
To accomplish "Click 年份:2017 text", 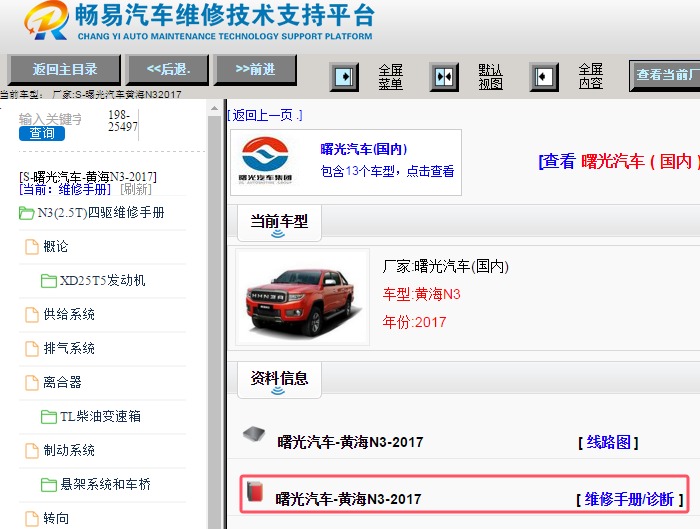I will (x=414, y=322).
